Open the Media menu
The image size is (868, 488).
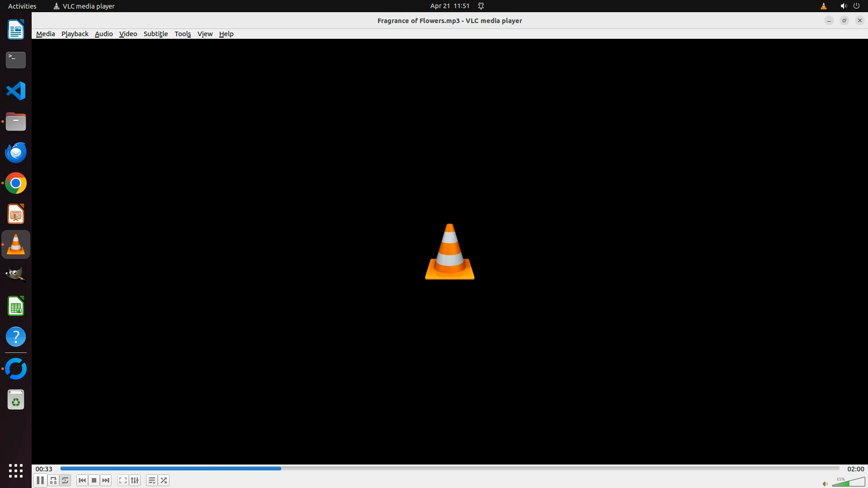click(45, 34)
